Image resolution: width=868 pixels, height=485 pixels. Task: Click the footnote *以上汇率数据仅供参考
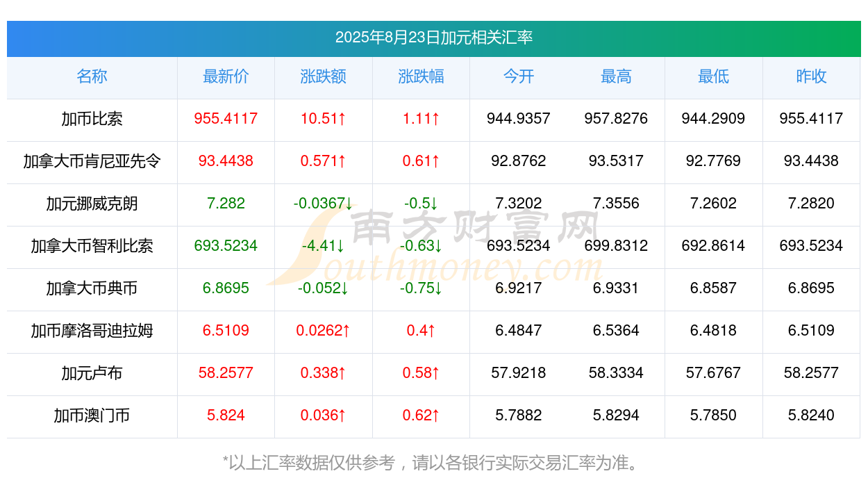(x=309, y=463)
